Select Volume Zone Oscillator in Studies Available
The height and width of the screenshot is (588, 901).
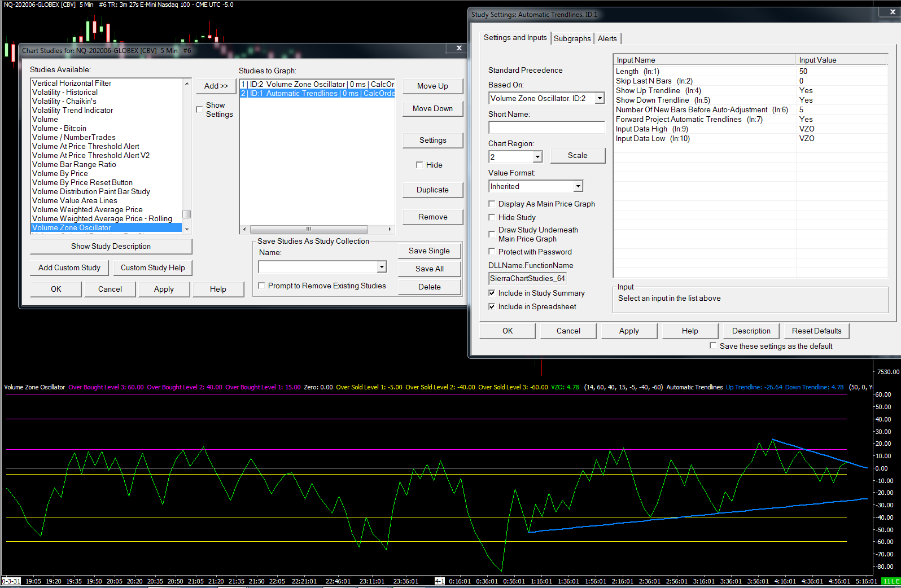click(x=106, y=227)
